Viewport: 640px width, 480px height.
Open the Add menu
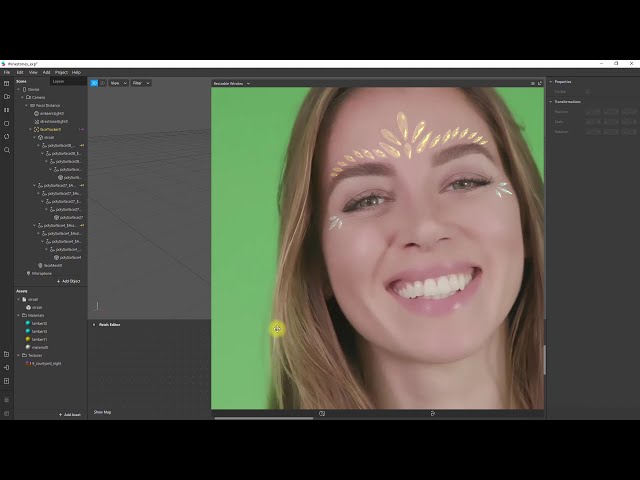47,72
